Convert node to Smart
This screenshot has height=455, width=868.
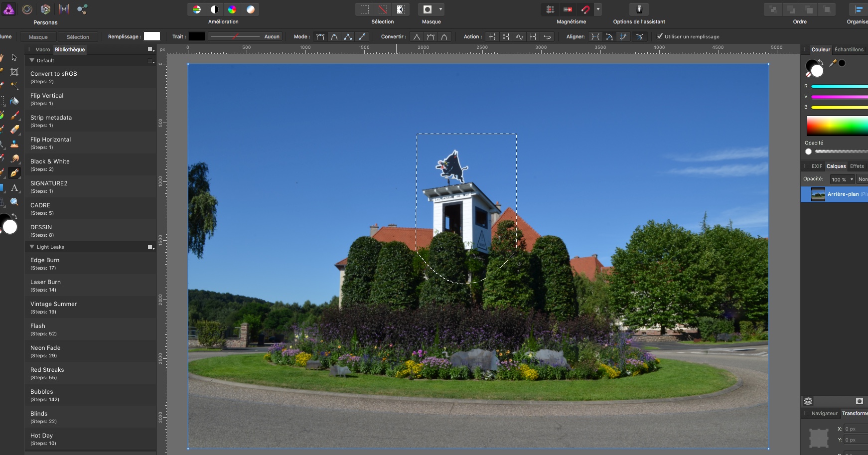[x=444, y=36]
